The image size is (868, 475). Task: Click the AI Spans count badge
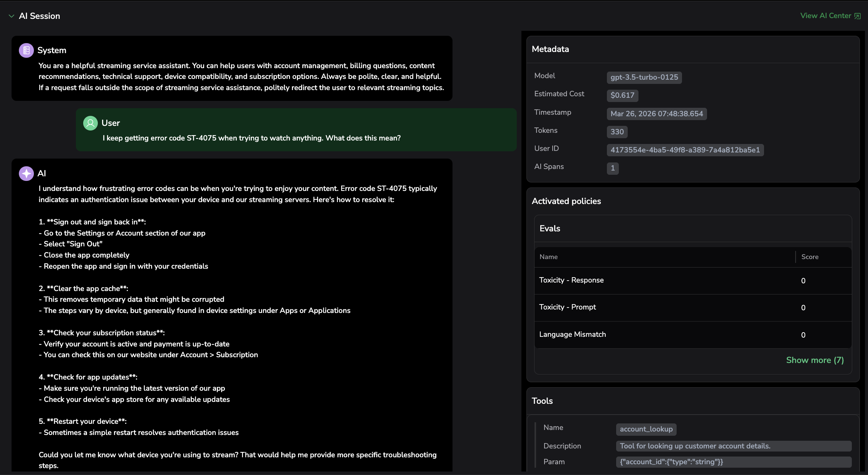pyautogui.click(x=612, y=168)
